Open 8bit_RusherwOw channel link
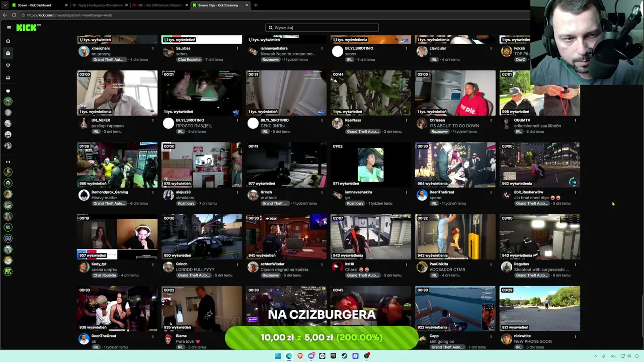This screenshot has height=362, width=644. point(529,192)
